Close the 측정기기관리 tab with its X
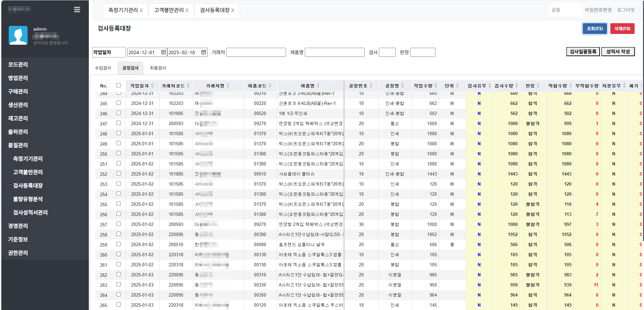644x310 pixels. click(x=141, y=10)
